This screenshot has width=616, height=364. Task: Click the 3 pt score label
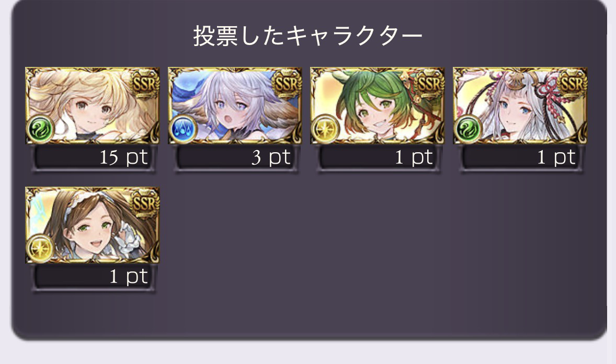(271, 157)
